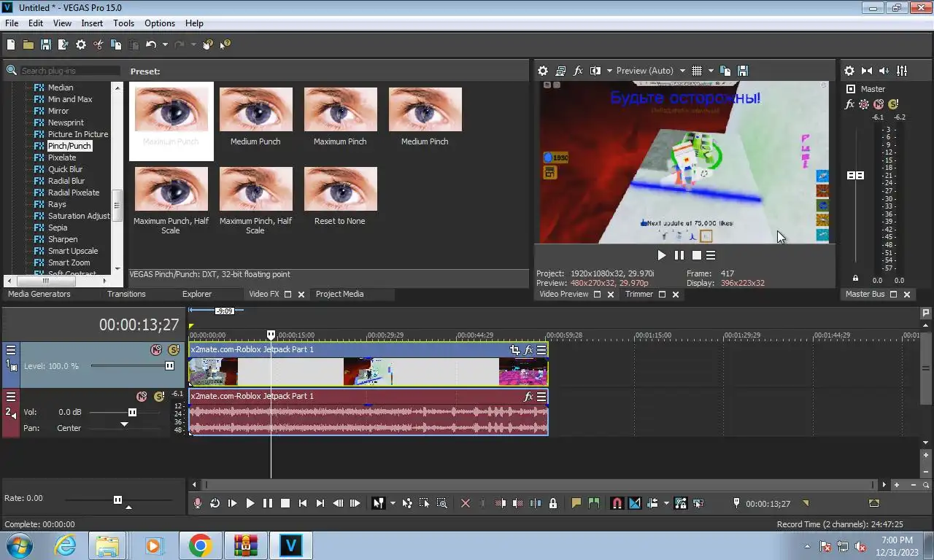Open the Insert menu
Screen dimensions: 934x560
tap(92, 23)
